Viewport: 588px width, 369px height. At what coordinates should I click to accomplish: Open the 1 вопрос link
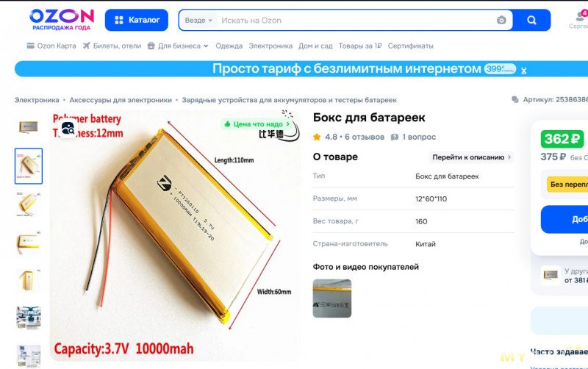point(413,137)
